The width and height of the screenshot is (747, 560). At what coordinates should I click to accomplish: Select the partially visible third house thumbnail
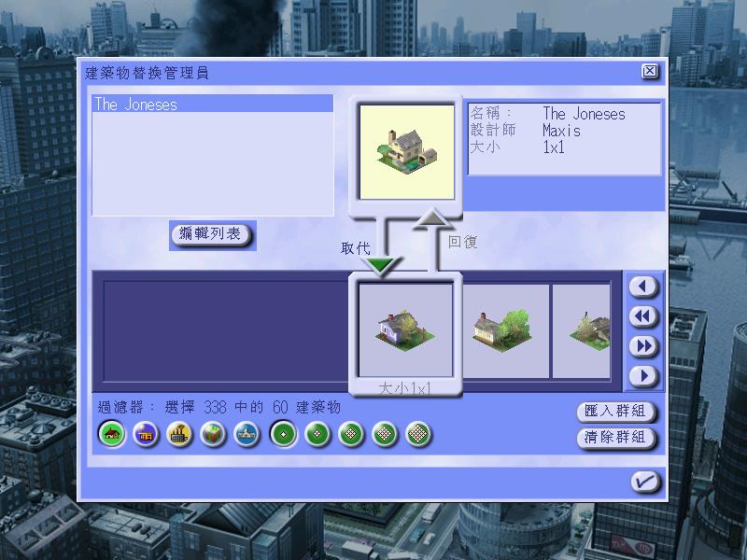point(581,331)
